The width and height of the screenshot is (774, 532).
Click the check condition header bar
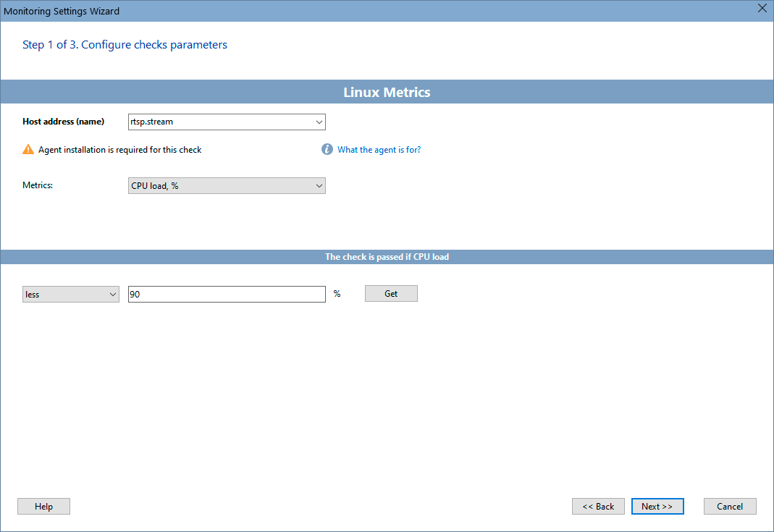pos(387,256)
